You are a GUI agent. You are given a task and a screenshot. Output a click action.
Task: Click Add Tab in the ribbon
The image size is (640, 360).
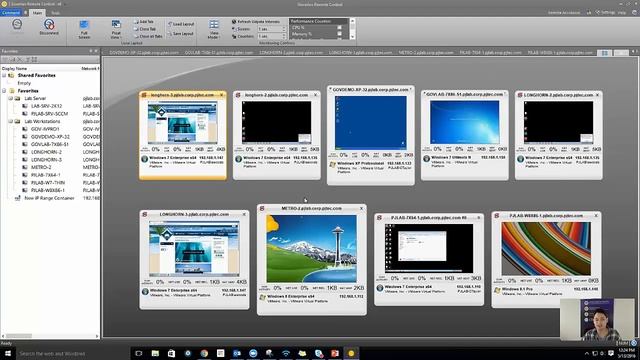point(144,22)
